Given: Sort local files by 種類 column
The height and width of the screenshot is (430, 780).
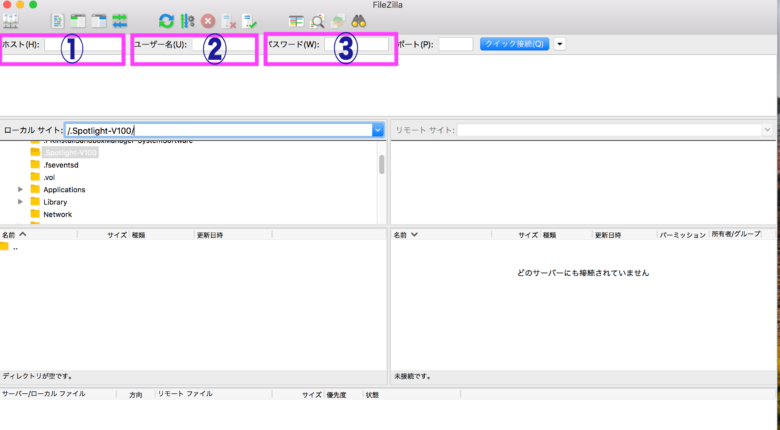Looking at the screenshot, I should tap(162, 234).
